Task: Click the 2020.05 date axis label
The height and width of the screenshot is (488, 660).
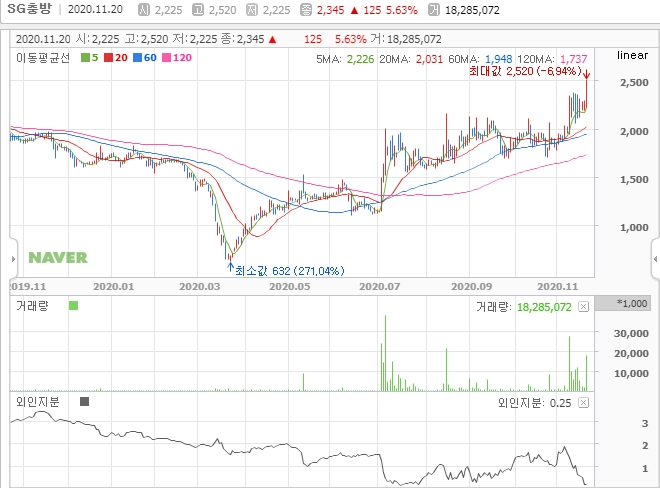Action: tap(290, 287)
